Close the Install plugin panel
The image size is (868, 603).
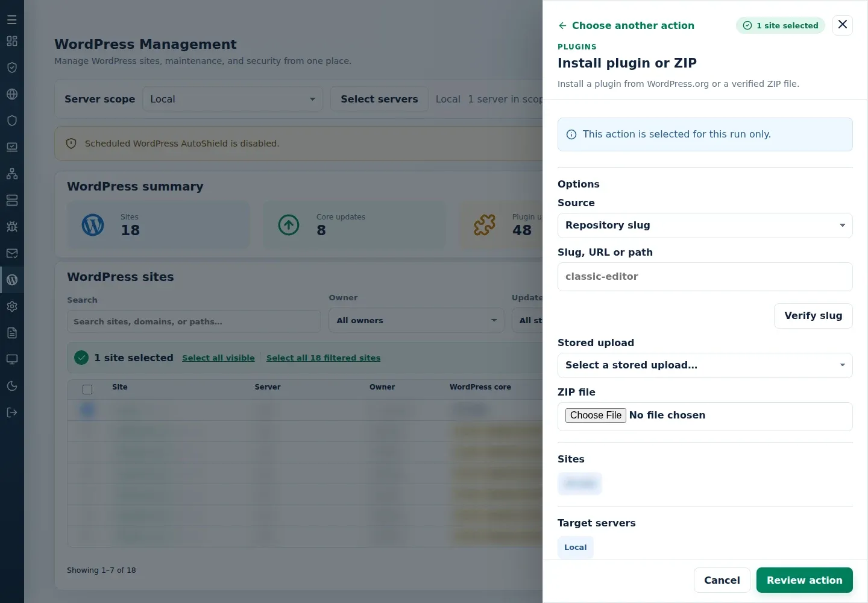click(843, 25)
